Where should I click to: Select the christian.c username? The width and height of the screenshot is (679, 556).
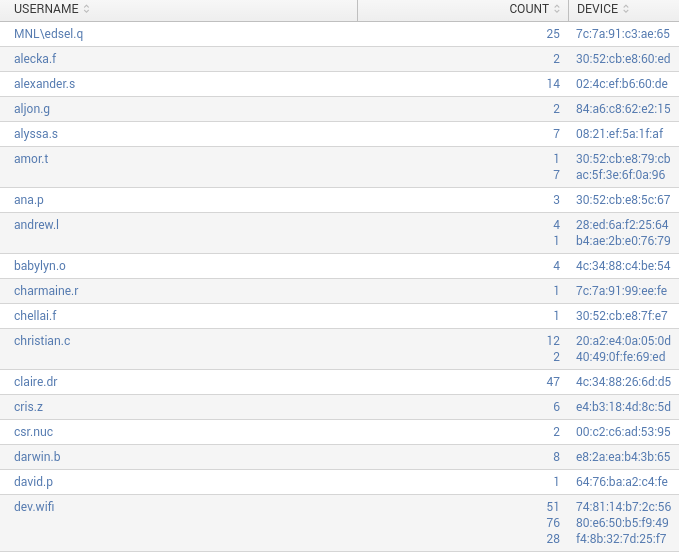[x=42, y=341]
